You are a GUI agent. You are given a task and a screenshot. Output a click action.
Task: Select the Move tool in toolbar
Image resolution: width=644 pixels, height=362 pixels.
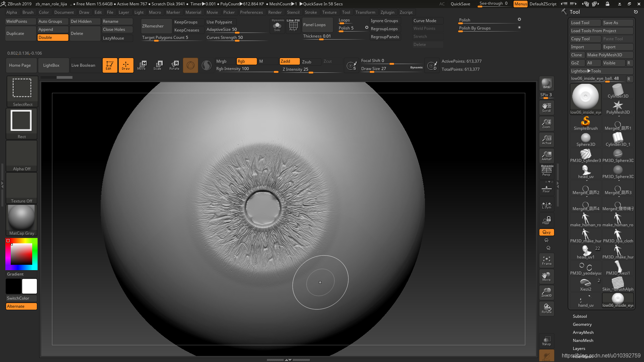pos(142,65)
